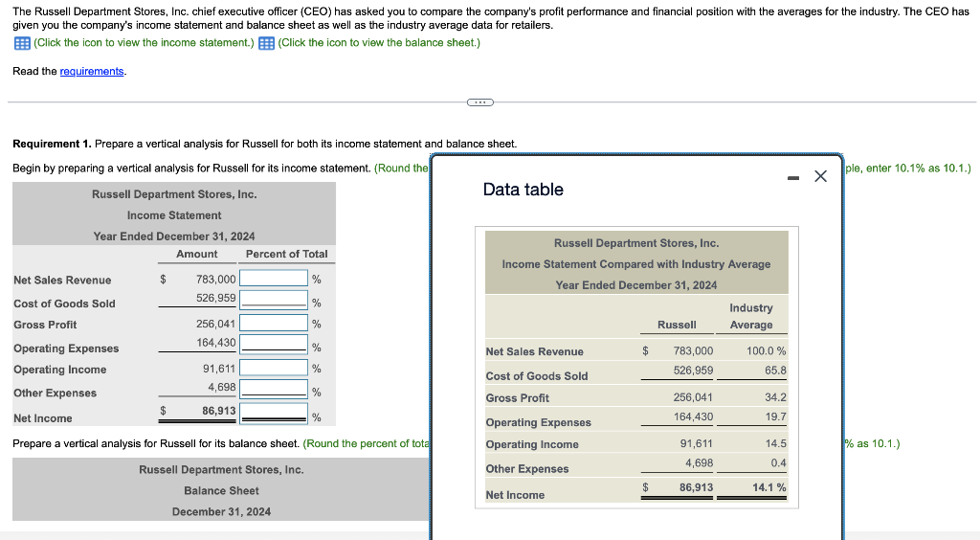Click the December 31, 2024 balance sheet date
Screen dimensions: 980x540
(221, 511)
